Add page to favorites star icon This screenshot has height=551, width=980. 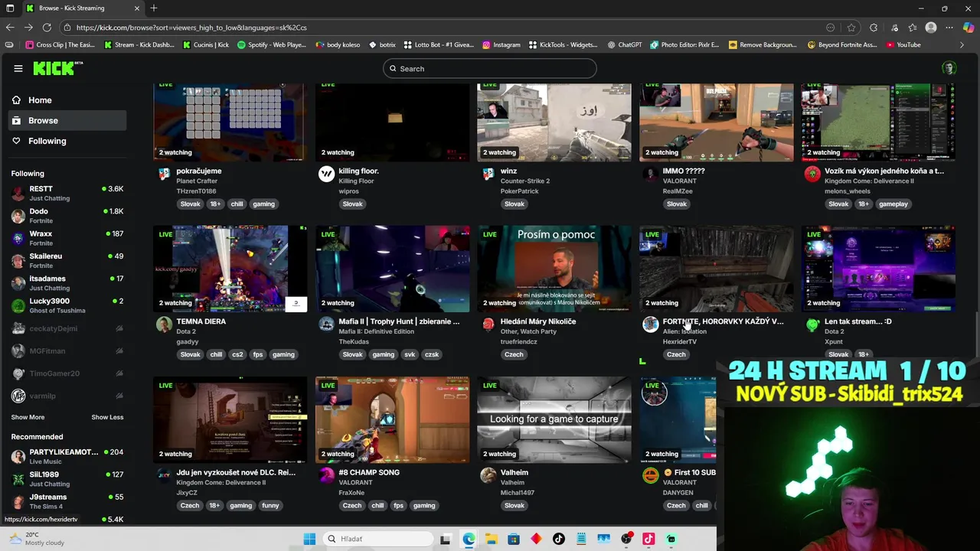851,28
